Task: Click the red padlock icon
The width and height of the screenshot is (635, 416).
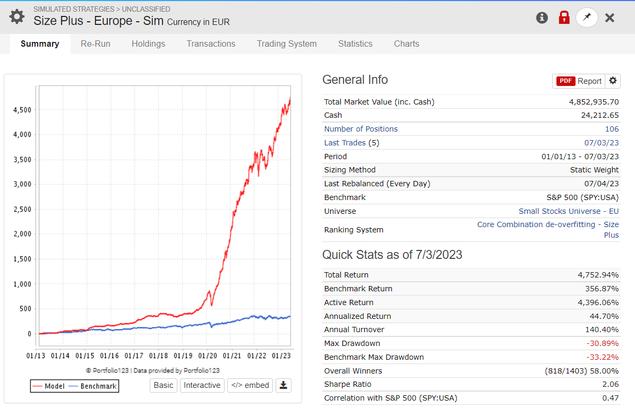Action: 564,18
